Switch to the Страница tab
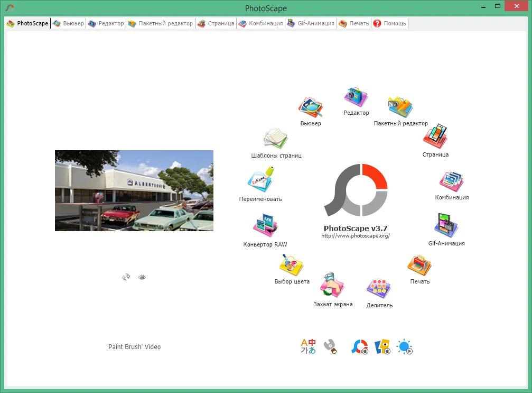532x393 pixels. pos(216,24)
